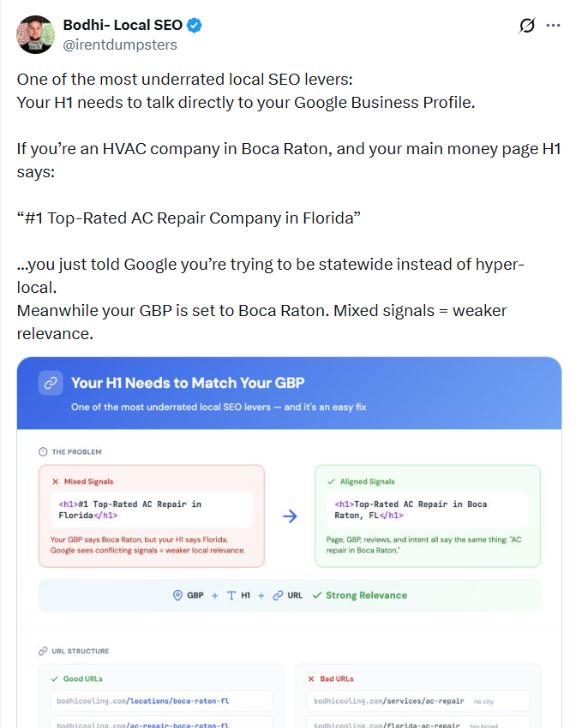Screen dimensions: 576x728
Task: Click the red X beside Mixed Signals
Action: coord(56,481)
